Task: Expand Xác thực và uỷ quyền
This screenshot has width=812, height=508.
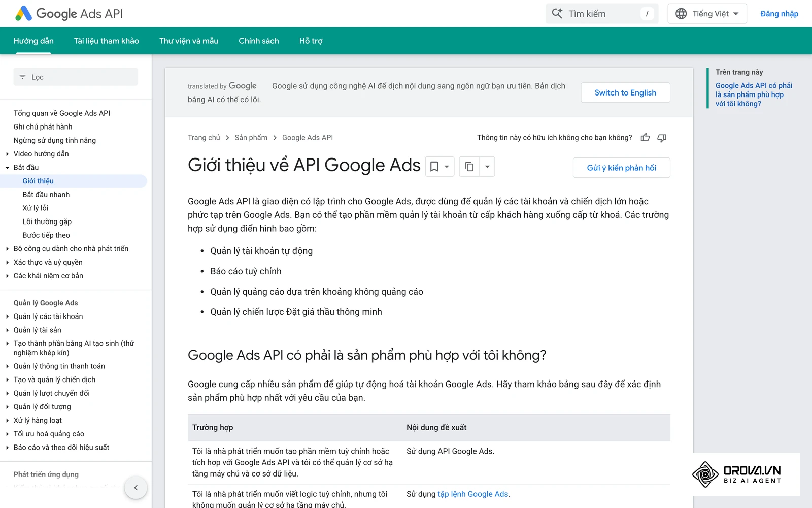Action: tap(7, 263)
